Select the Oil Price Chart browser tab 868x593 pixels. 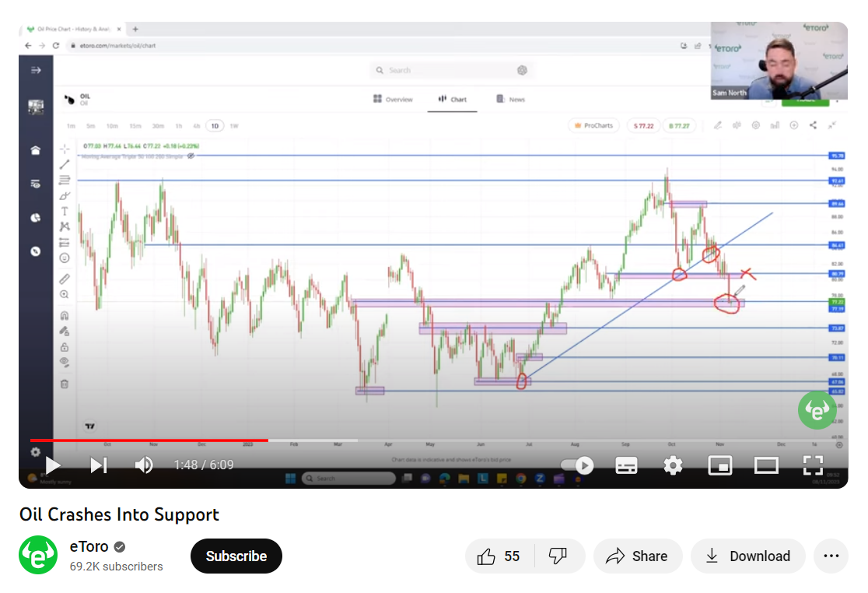click(72, 29)
